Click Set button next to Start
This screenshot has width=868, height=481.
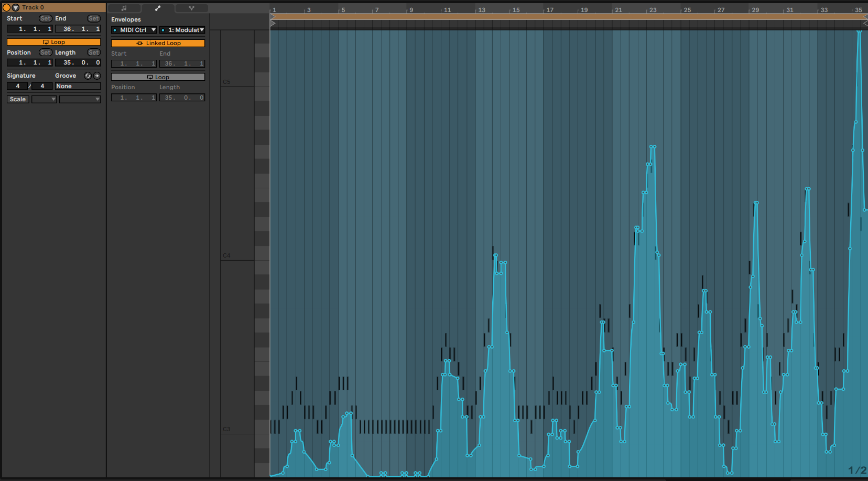click(46, 18)
